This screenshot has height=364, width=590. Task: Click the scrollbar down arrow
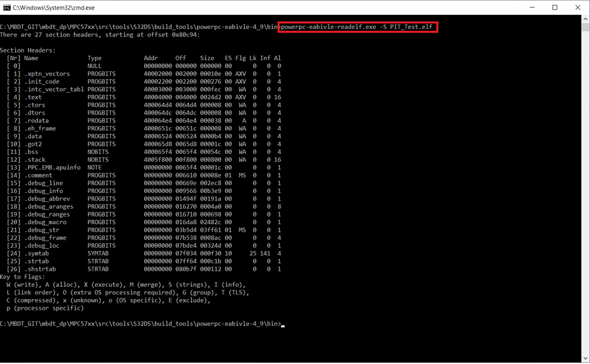585,358
